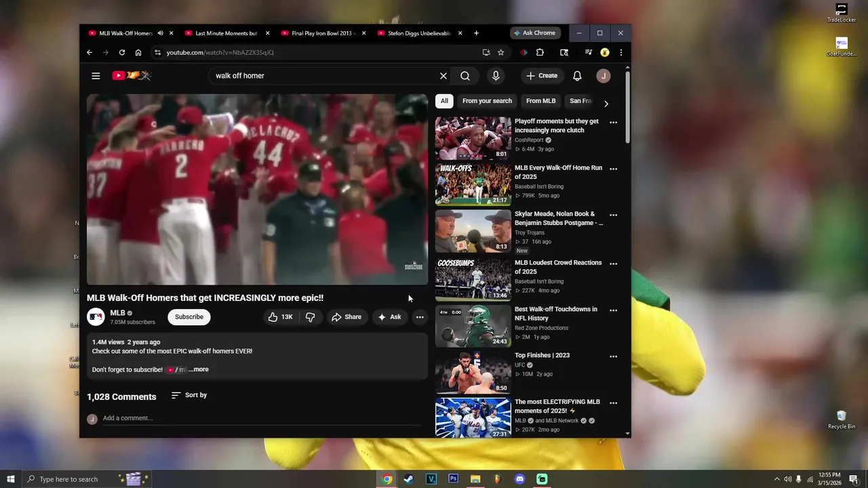Open the YouTube hamburger guide menu
The image size is (868, 488).
click(96, 76)
